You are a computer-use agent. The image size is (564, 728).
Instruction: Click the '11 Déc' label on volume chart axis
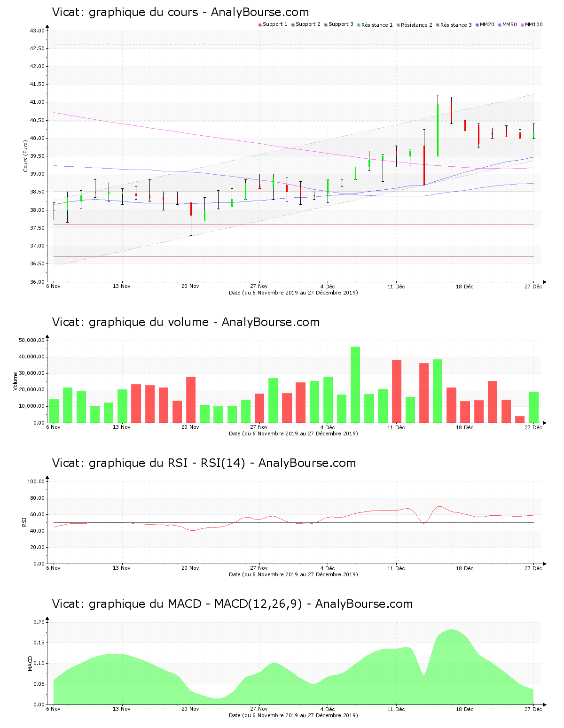click(396, 427)
